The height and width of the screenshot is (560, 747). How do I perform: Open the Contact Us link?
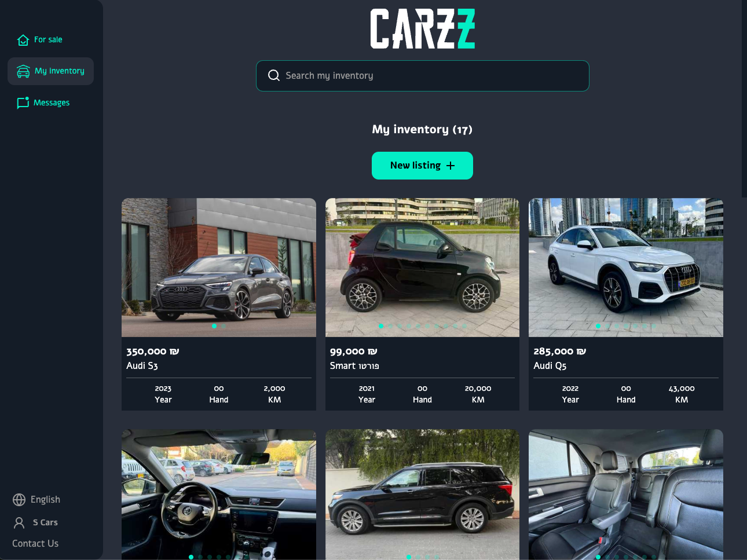[35, 543]
